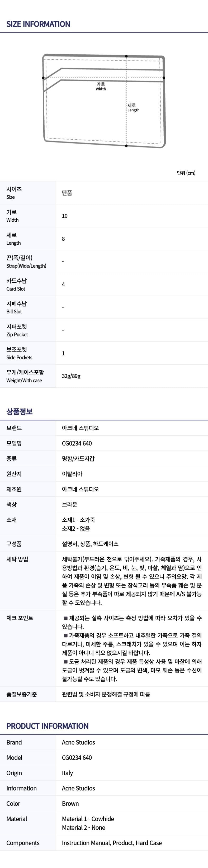The height and width of the screenshot is (868, 208).
Task: Click the SIZE INFORMATION heading
Action: tap(38, 24)
